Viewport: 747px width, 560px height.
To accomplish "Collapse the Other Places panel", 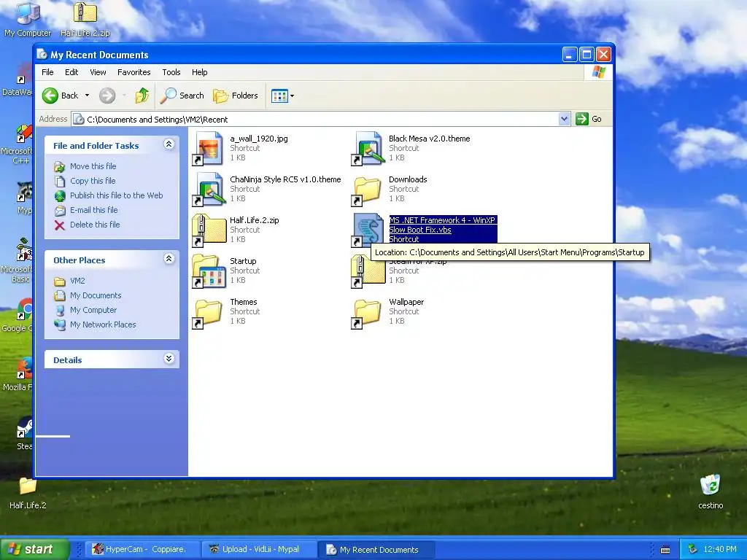I will 169,259.
